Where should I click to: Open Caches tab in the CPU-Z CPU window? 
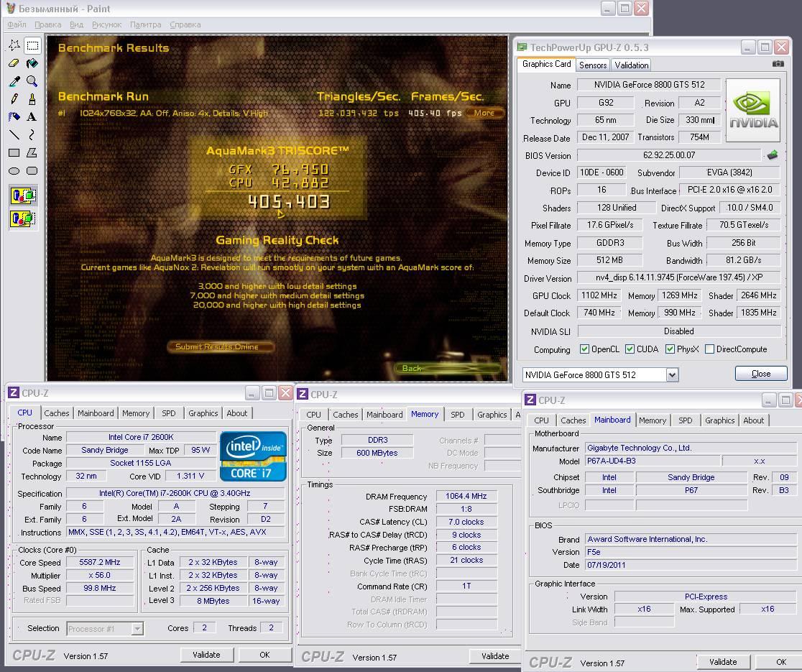point(56,413)
